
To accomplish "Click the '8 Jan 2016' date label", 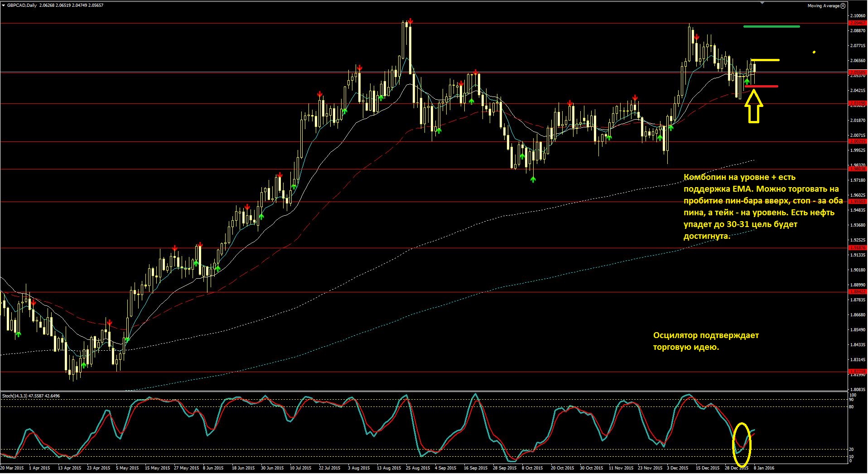I will [x=764, y=468].
